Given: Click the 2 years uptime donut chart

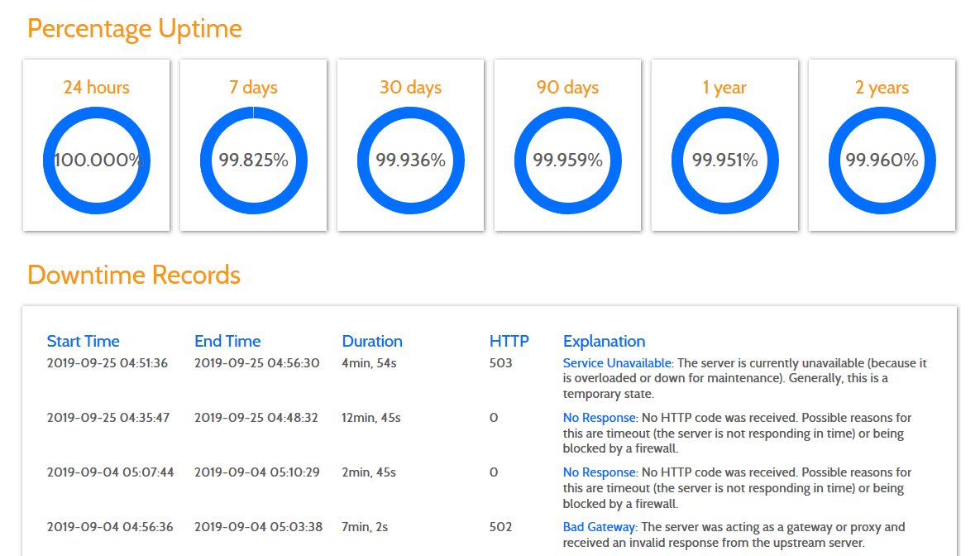Looking at the screenshot, I should [x=882, y=161].
